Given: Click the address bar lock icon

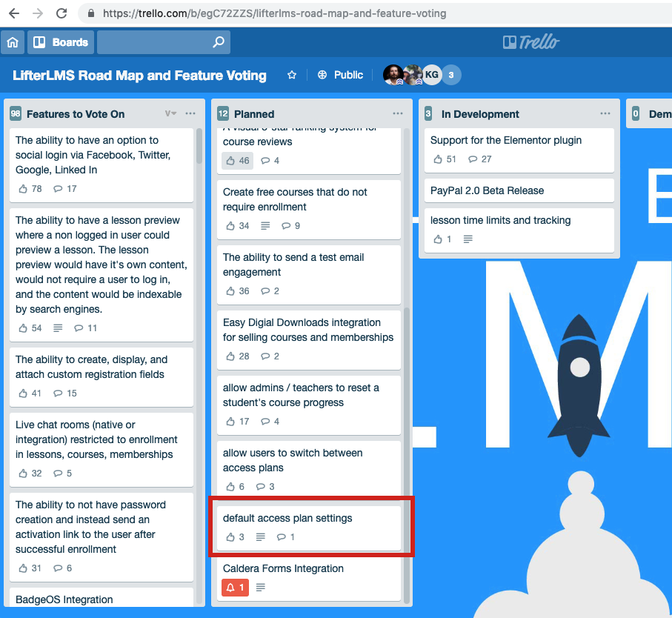Looking at the screenshot, I should click(x=91, y=13).
